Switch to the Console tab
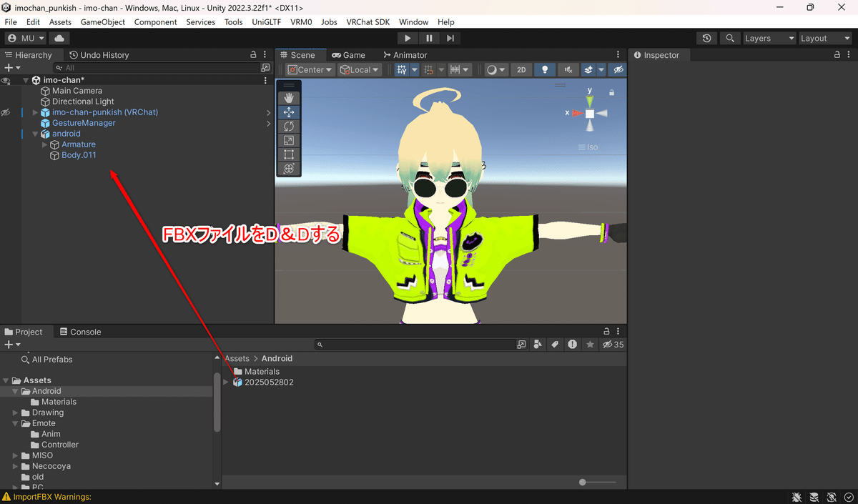The height and width of the screenshot is (504, 858). (x=82, y=331)
